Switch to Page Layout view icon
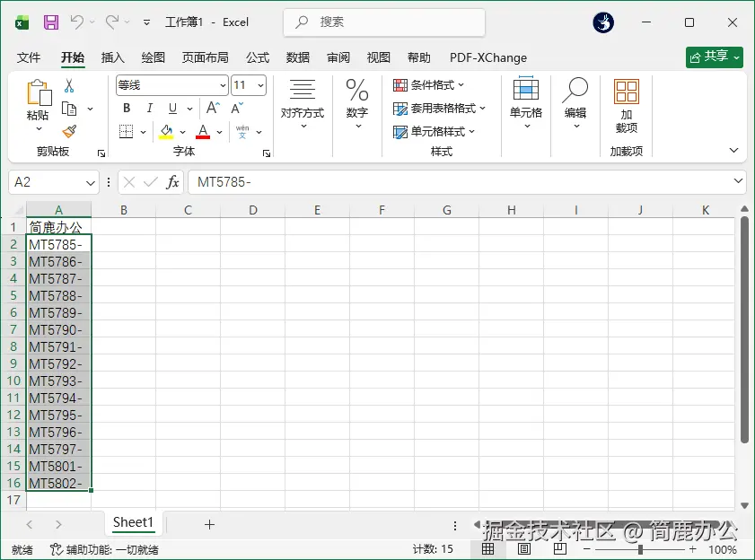This screenshot has height=560, width=755. (524, 548)
